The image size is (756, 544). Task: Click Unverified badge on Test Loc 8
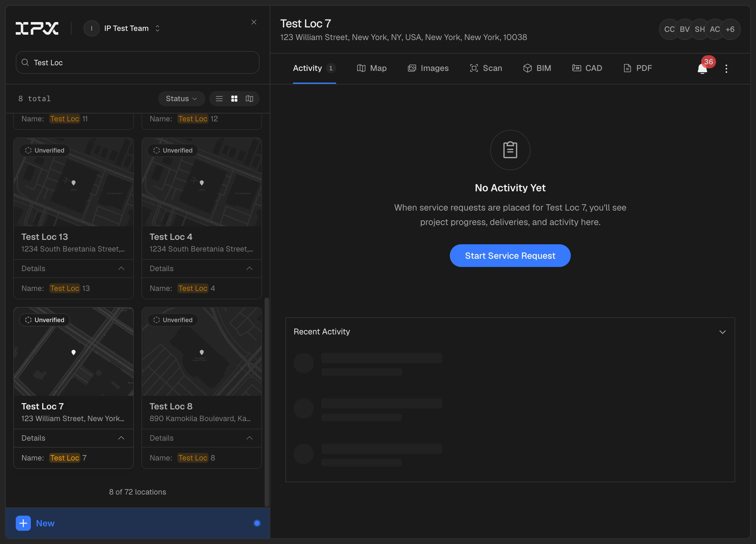pos(173,320)
